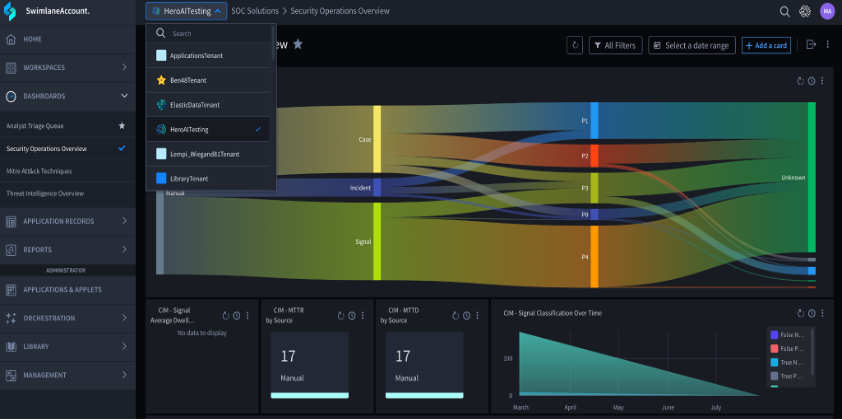
Task: Click the Dashboards gauge icon
Action: pos(11,96)
